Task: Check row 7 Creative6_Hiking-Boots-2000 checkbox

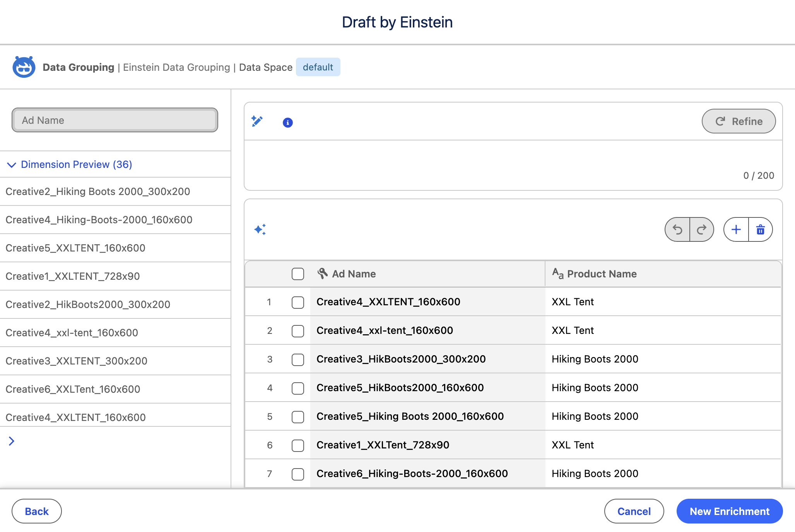Action: point(298,474)
